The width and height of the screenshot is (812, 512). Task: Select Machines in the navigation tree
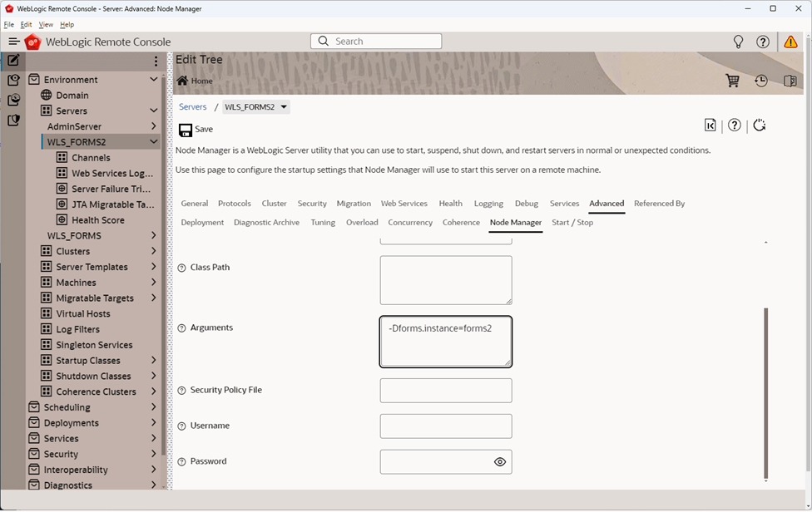click(76, 283)
